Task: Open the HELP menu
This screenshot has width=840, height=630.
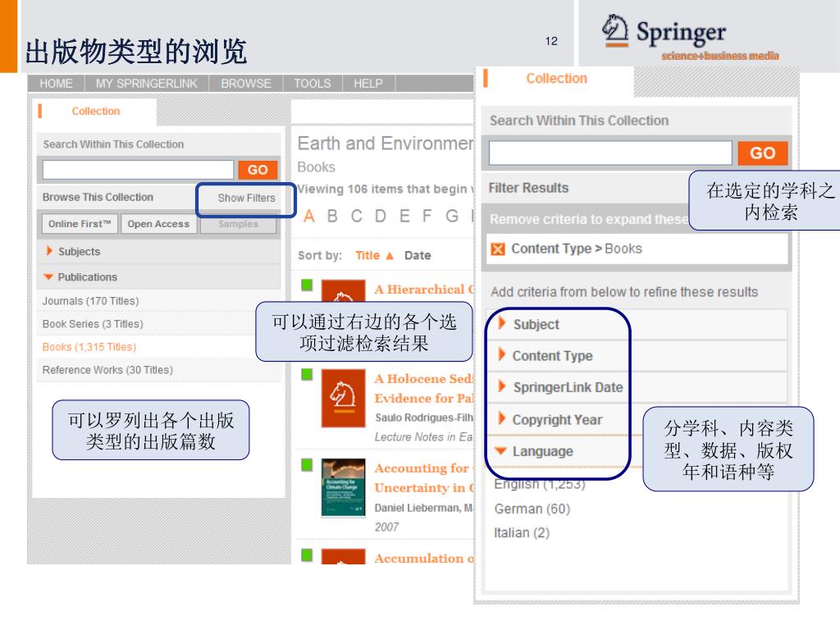Action: pyautogui.click(x=368, y=84)
